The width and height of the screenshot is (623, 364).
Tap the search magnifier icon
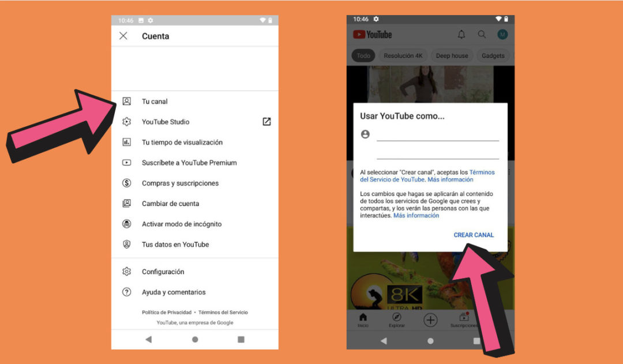(x=482, y=34)
